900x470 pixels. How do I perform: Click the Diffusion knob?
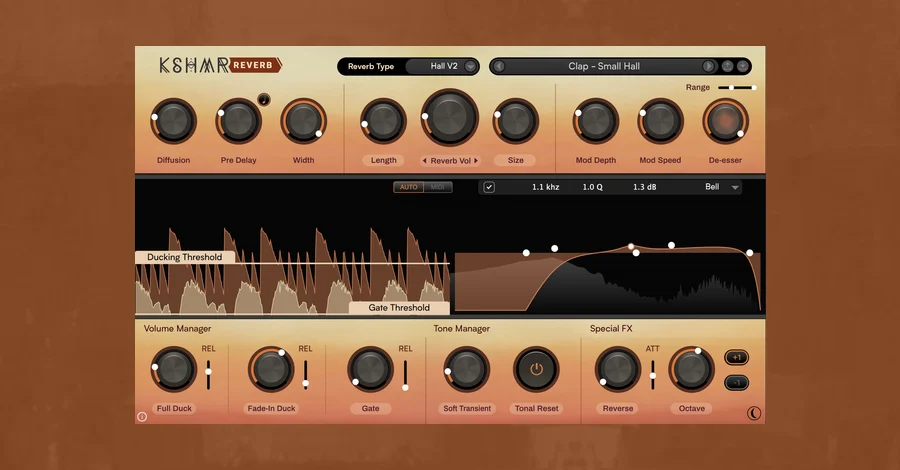pos(173,121)
